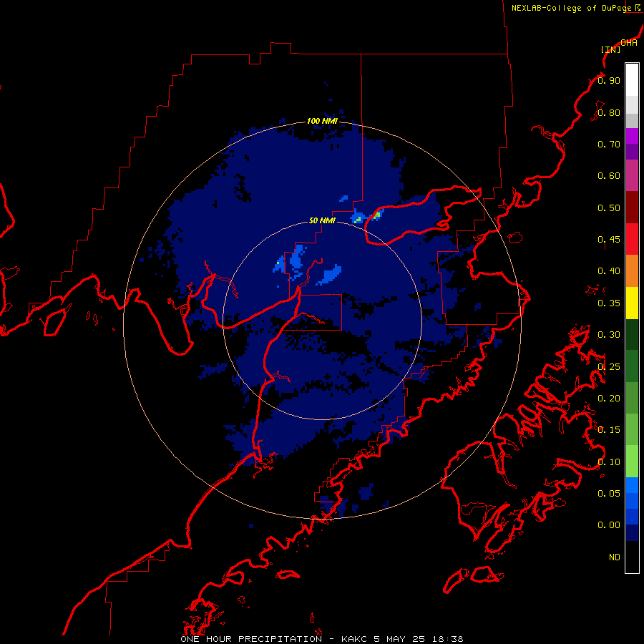The height and width of the screenshot is (644, 644).
Task: Select the 0.20 scale label
Action: 609,399
